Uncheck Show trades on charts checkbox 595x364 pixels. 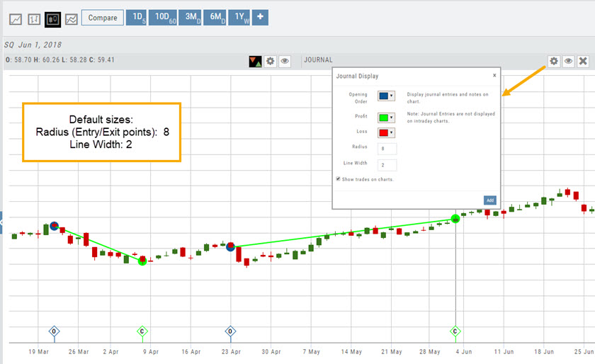pyautogui.click(x=338, y=179)
